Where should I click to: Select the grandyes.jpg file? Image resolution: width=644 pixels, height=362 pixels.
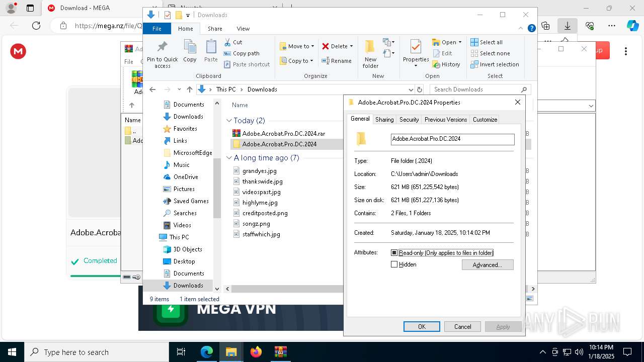click(x=260, y=171)
